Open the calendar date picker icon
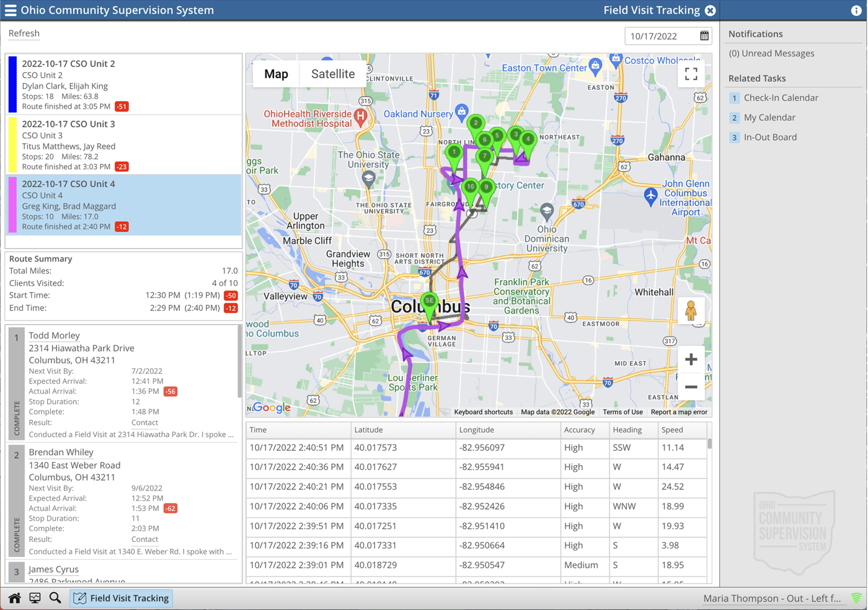Image resolution: width=868 pixels, height=610 pixels. click(704, 36)
